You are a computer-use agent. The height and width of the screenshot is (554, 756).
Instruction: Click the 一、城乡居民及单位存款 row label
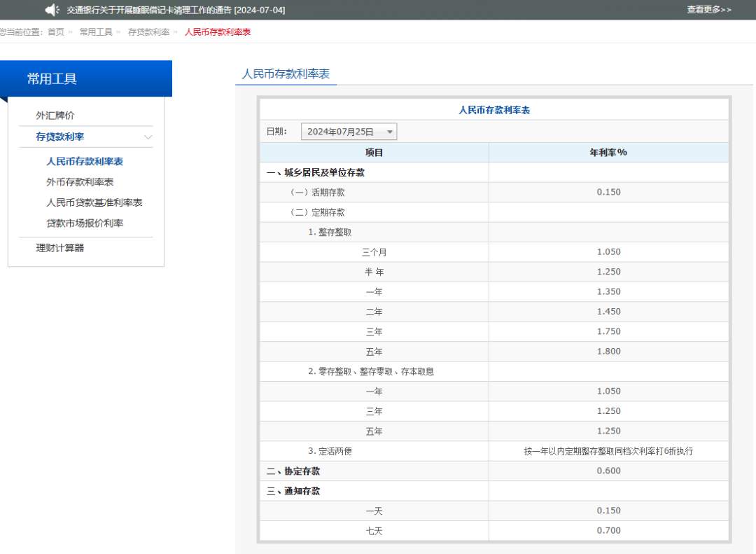316,173
